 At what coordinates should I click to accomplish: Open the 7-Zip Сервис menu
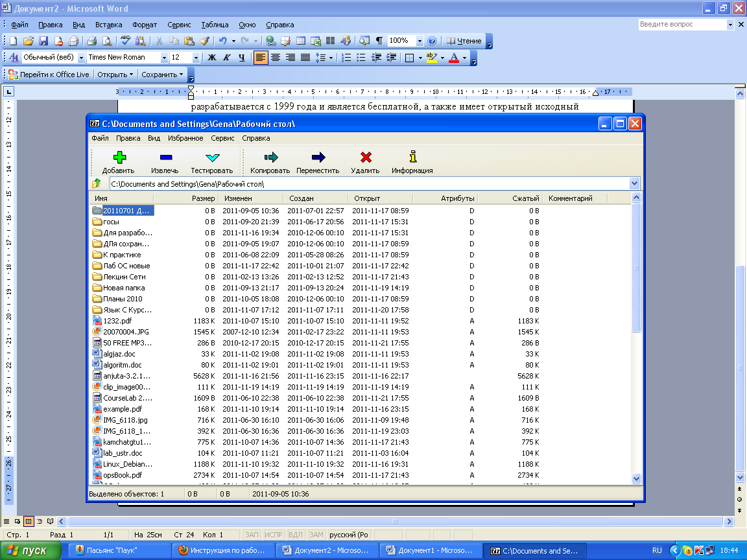[222, 138]
